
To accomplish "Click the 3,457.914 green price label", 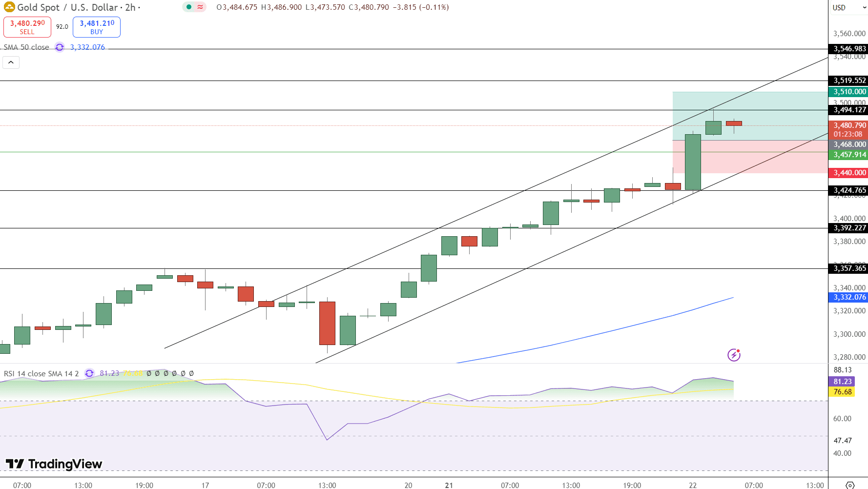I will [x=849, y=155].
